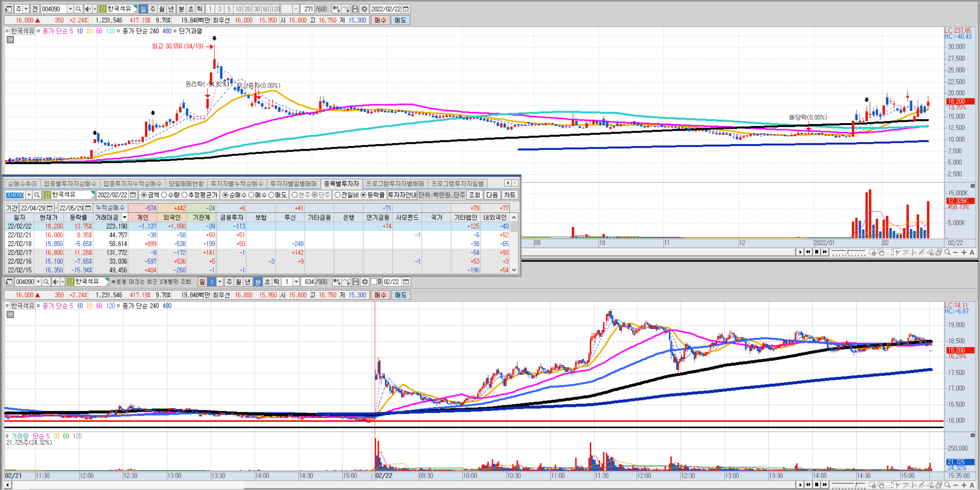Click the letter A icon on upper chart bottom bar
The width and height of the screenshot is (980, 490).
[972, 253]
